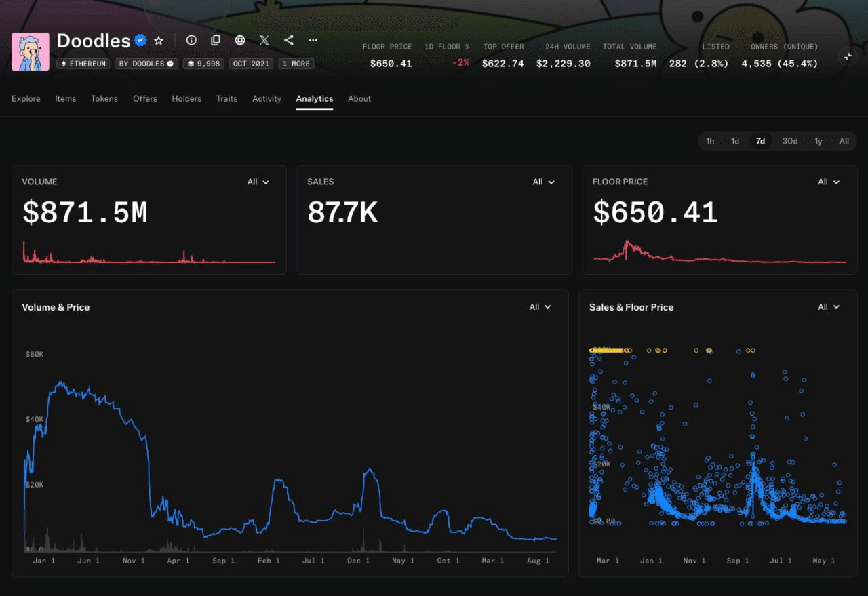Open Sales & Floor Price chart All dropdown

829,307
